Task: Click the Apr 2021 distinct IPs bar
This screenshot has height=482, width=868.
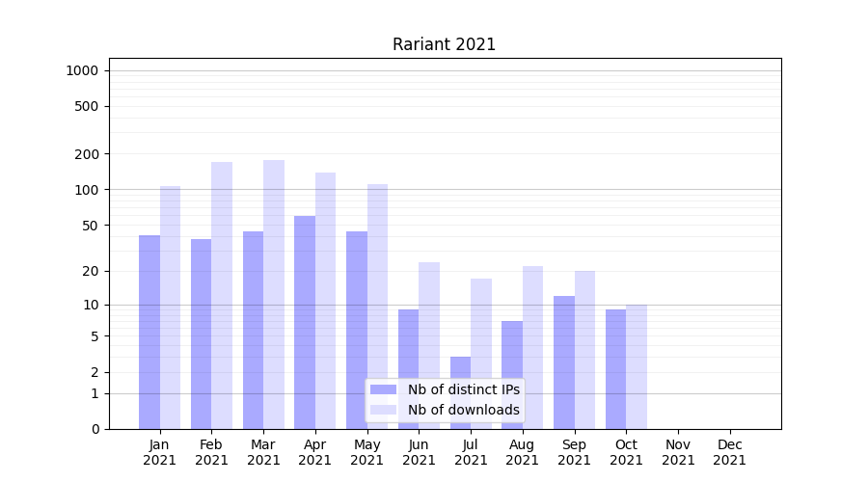Action: [x=305, y=322]
